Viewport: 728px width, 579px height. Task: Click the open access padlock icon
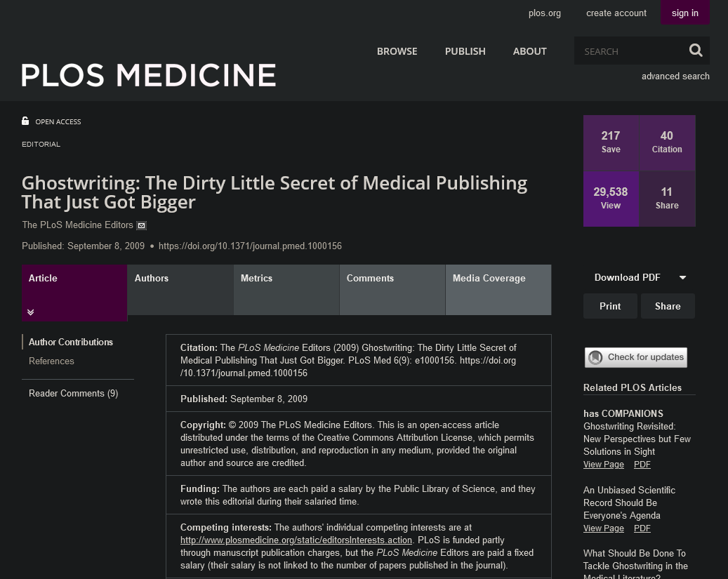pos(25,121)
